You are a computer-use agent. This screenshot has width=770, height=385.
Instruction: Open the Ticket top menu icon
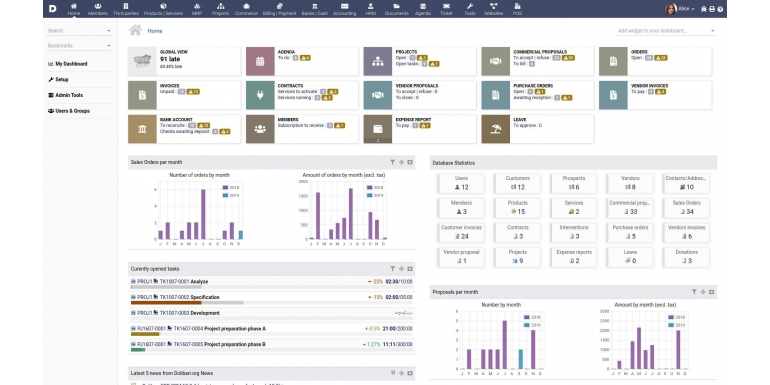click(x=446, y=6)
